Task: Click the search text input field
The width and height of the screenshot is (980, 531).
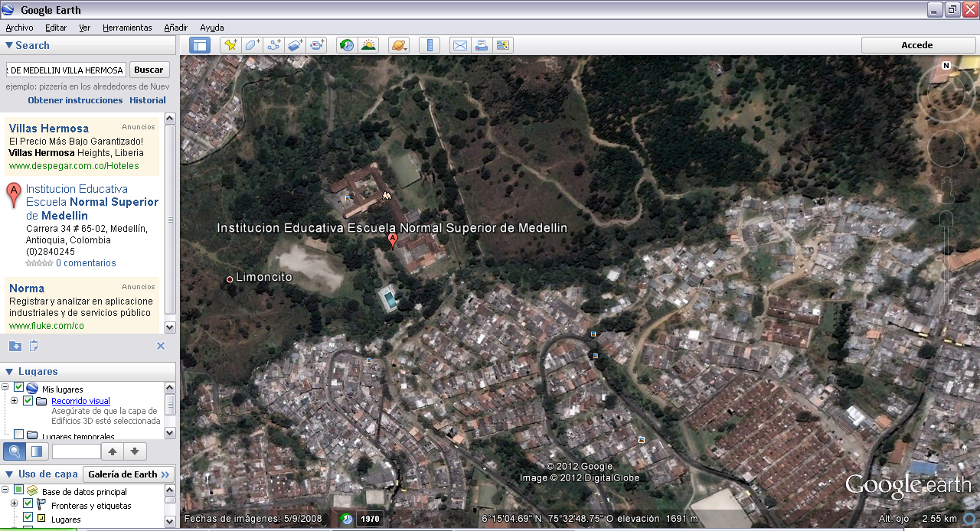Action: click(x=65, y=70)
